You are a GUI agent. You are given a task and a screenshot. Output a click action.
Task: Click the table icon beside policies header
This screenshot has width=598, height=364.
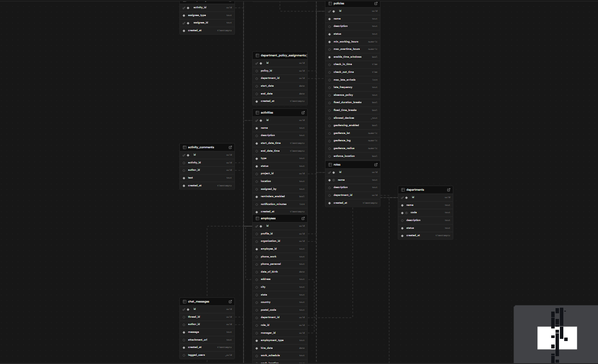[x=330, y=3]
